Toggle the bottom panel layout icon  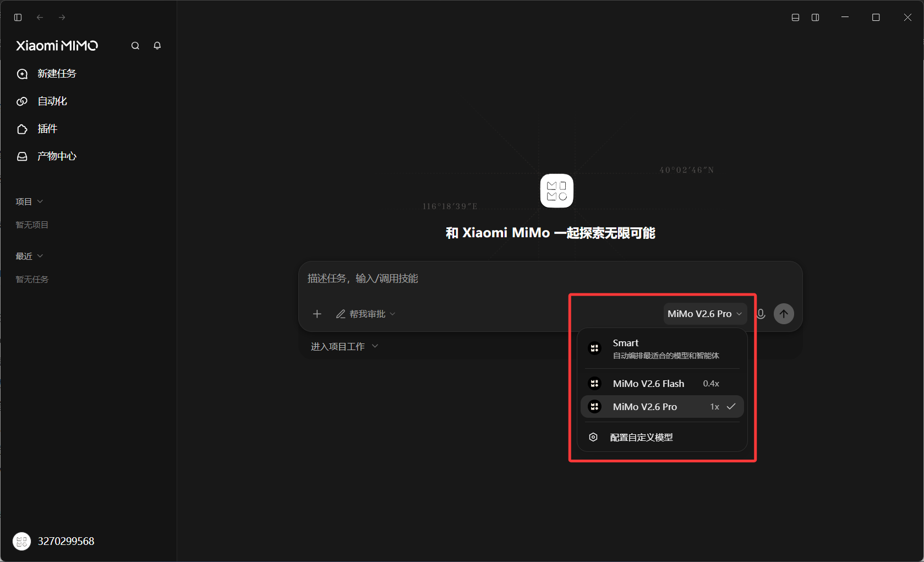[795, 18]
